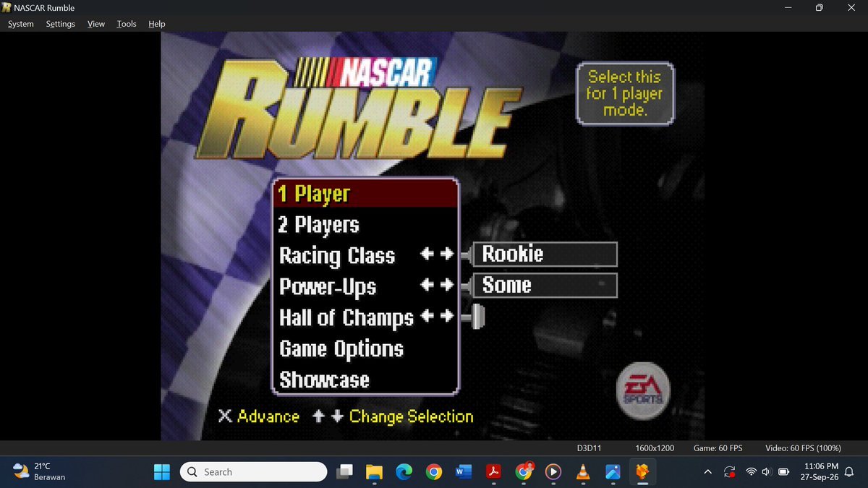Viewport: 868px width, 488px height.
Task: Select the Racing Class option
Action: click(x=337, y=256)
